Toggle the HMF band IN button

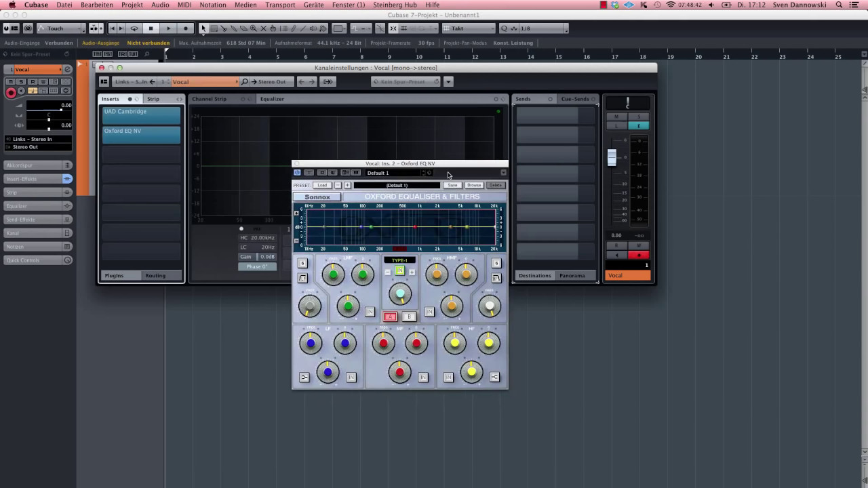[429, 312]
